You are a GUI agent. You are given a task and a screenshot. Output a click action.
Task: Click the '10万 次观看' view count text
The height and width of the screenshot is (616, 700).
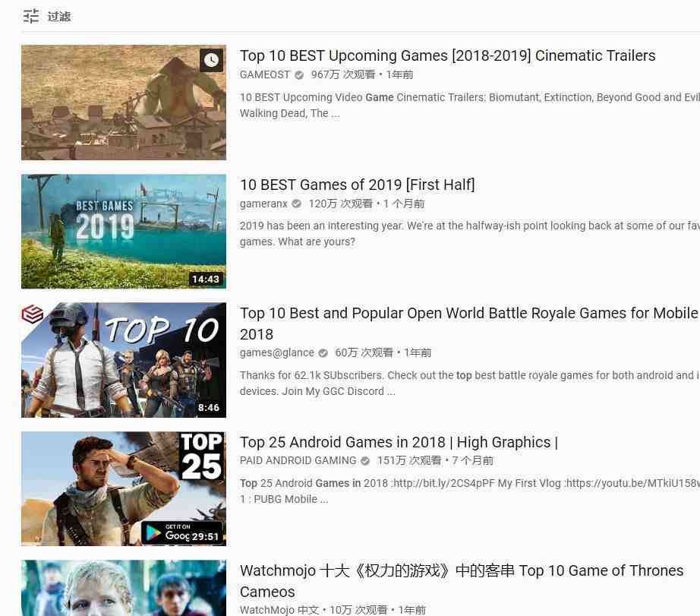(x=358, y=610)
